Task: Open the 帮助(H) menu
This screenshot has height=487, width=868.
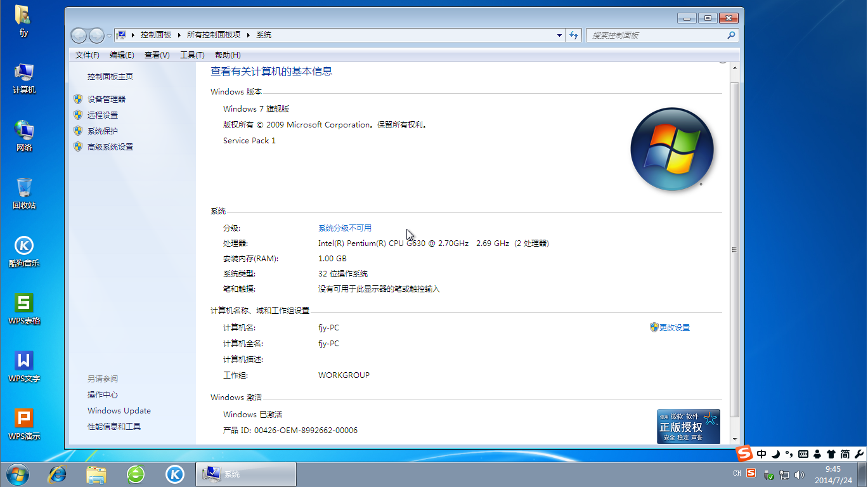Action: tap(228, 55)
